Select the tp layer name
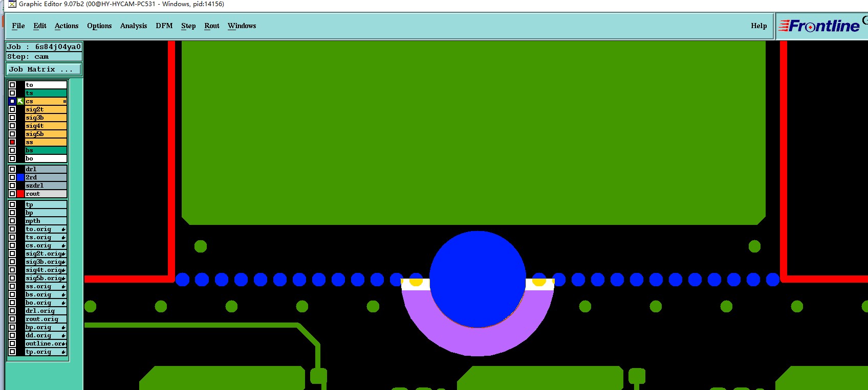The height and width of the screenshot is (390, 868). [x=46, y=204]
